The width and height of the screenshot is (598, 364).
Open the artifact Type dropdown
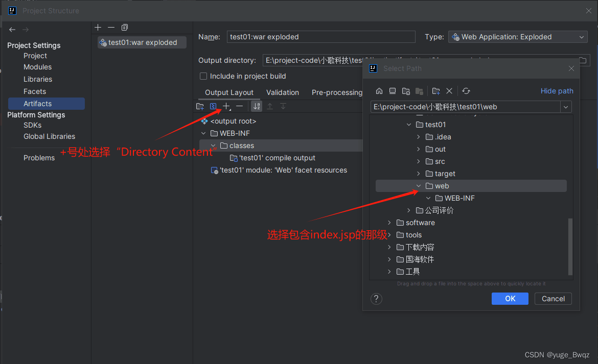[518, 37]
